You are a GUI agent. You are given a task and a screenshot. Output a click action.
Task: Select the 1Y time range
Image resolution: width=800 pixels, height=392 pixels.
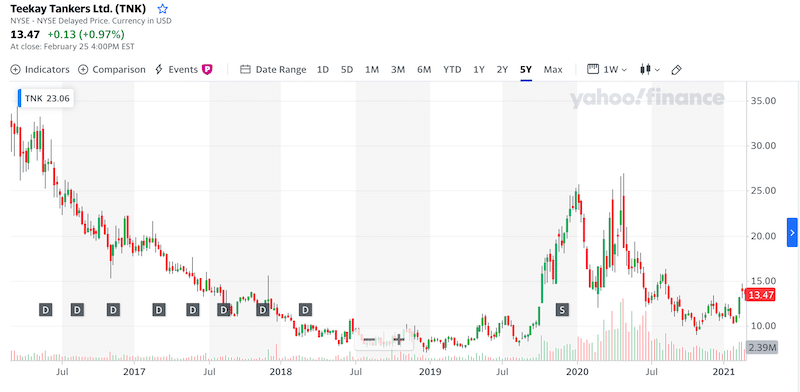point(479,69)
